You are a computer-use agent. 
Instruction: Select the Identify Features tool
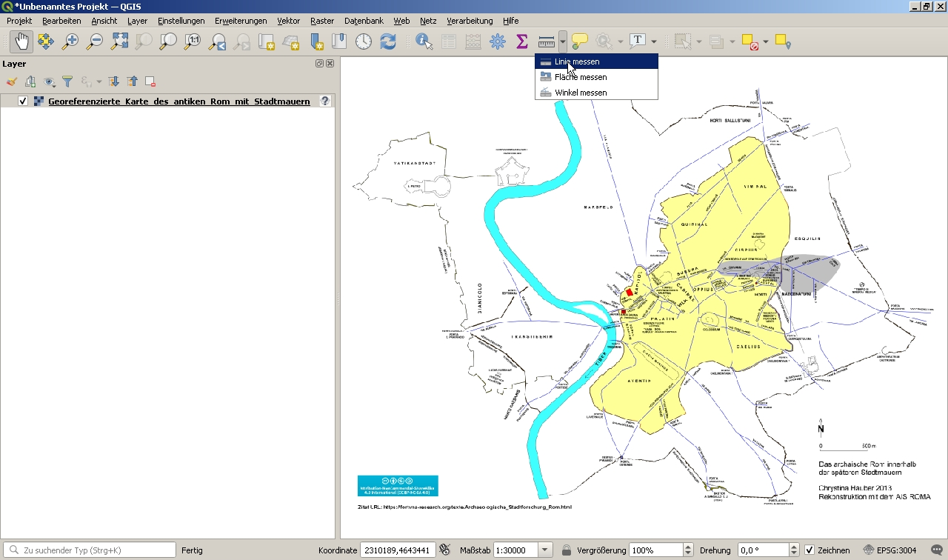coord(424,41)
